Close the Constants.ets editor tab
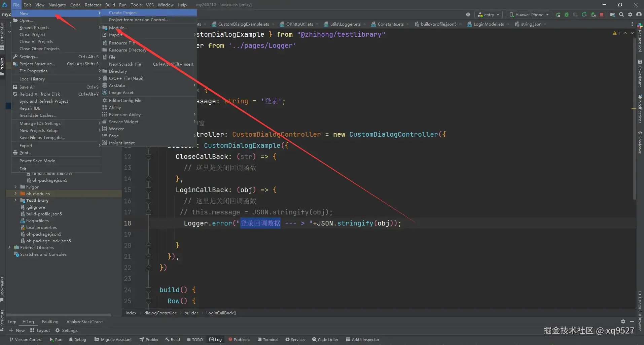The width and height of the screenshot is (644, 345). (x=407, y=24)
